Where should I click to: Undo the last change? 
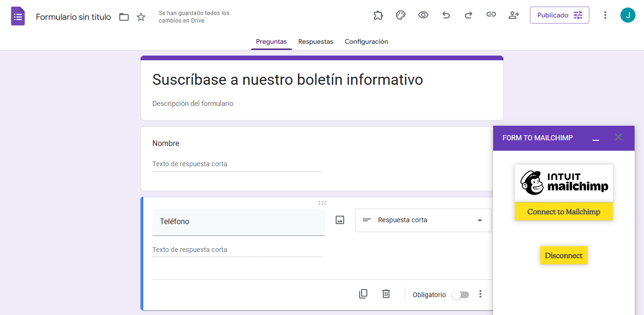tap(446, 15)
